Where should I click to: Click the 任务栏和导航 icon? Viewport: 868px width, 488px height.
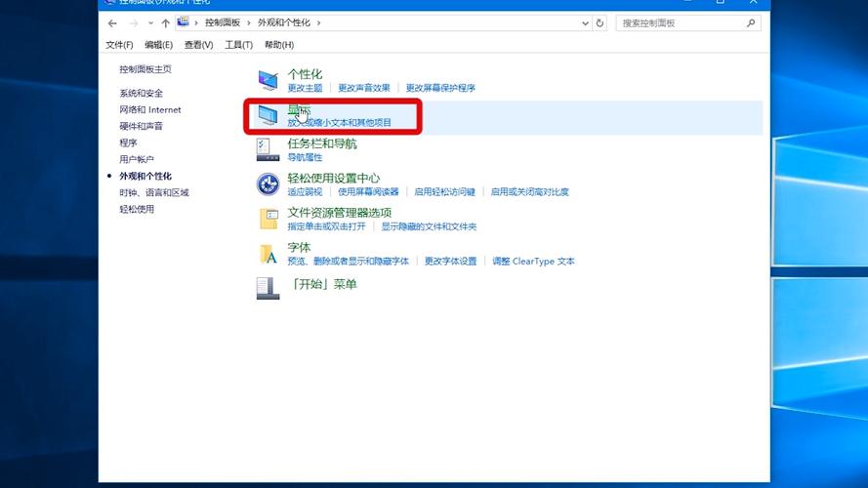(268, 148)
